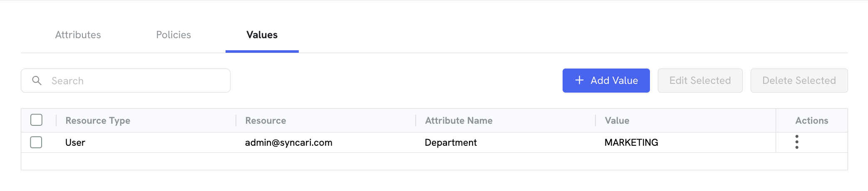Click the admin@syncari.com resource cell
The image size is (868, 191).
(x=289, y=142)
